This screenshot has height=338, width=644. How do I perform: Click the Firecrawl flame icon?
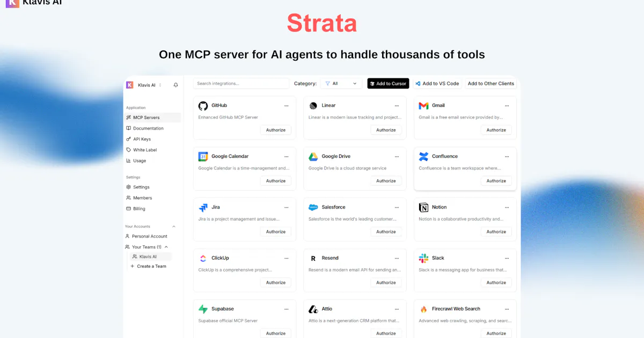[x=423, y=309]
